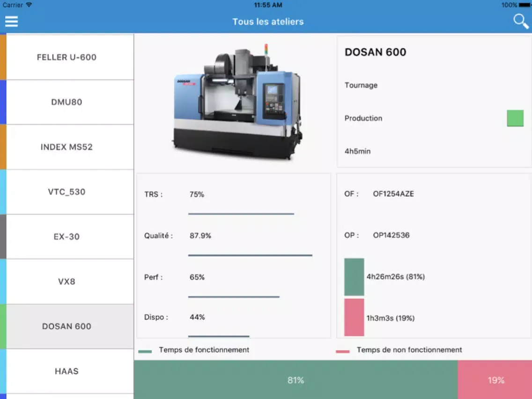Click the 81% running-time segment

tap(296, 380)
